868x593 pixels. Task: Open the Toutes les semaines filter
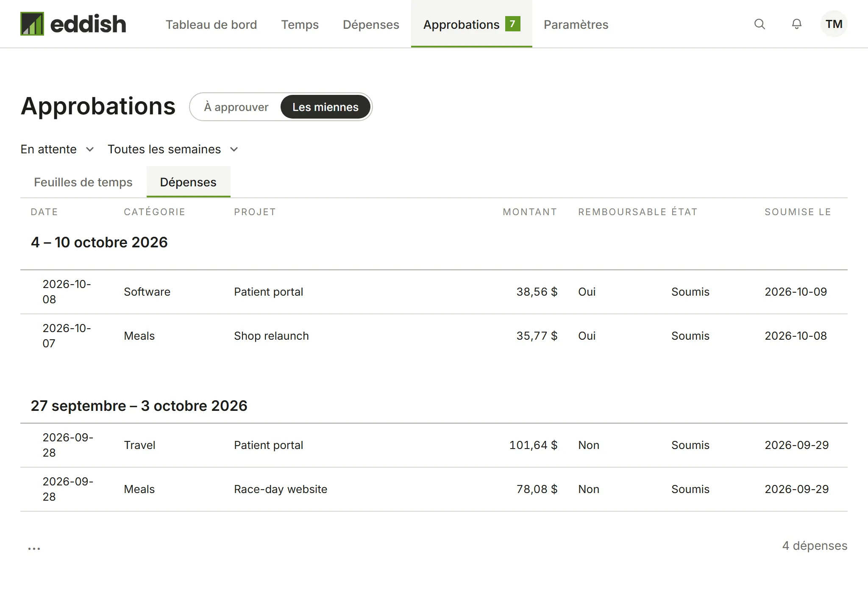coord(173,149)
